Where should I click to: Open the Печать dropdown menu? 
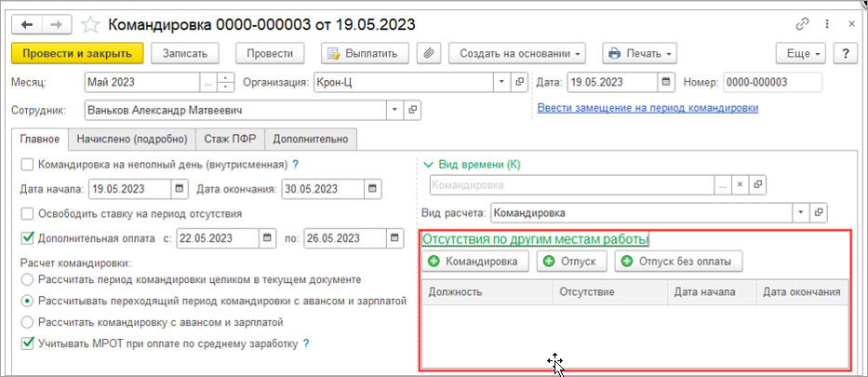coord(640,54)
